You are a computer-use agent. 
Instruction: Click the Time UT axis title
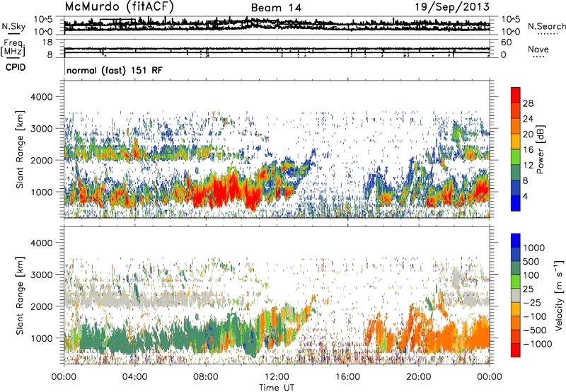277,388
